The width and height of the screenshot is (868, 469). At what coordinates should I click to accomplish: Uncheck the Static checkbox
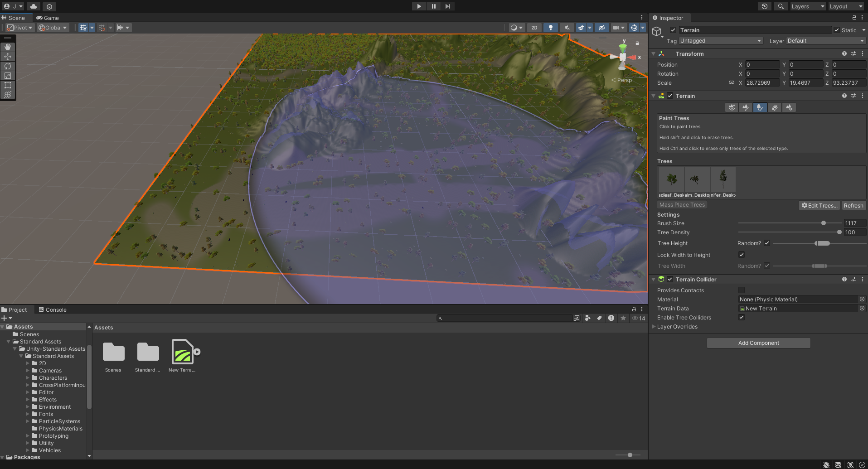837,30
